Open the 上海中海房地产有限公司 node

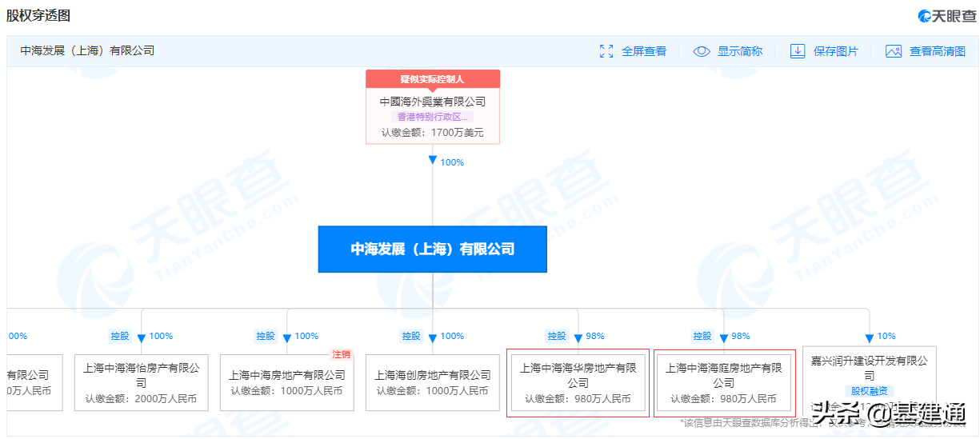coord(286,383)
